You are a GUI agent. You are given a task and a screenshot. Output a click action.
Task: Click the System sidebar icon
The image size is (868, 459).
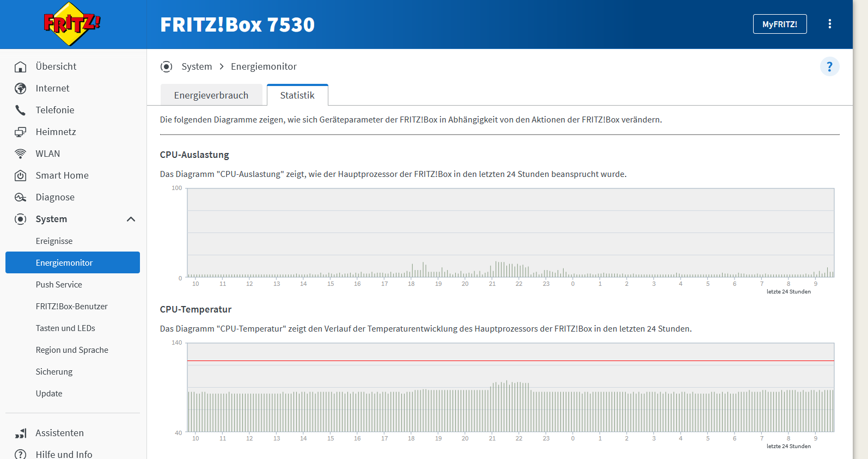pyautogui.click(x=20, y=219)
